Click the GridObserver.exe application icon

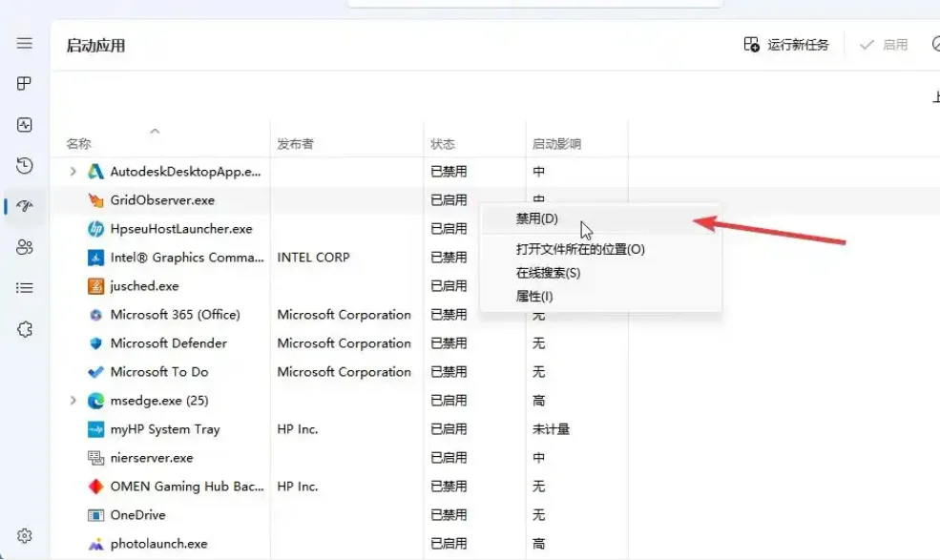coord(96,200)
